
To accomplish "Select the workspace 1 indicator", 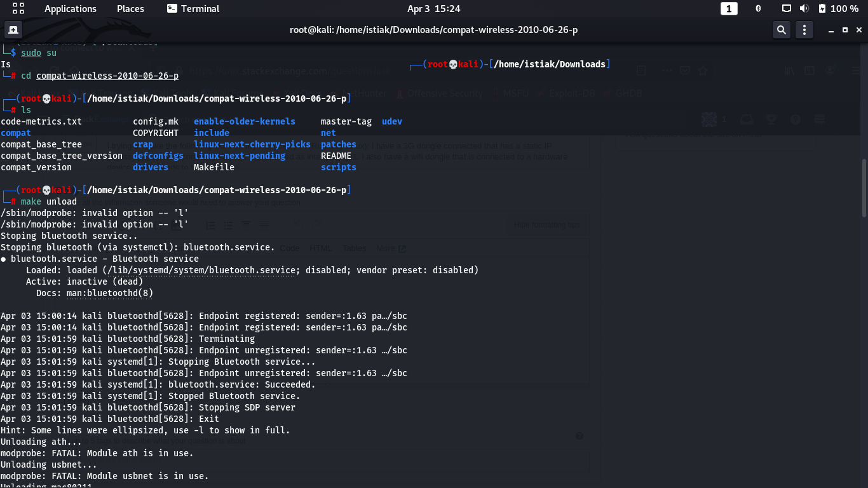I will click(x=728, y=9).
